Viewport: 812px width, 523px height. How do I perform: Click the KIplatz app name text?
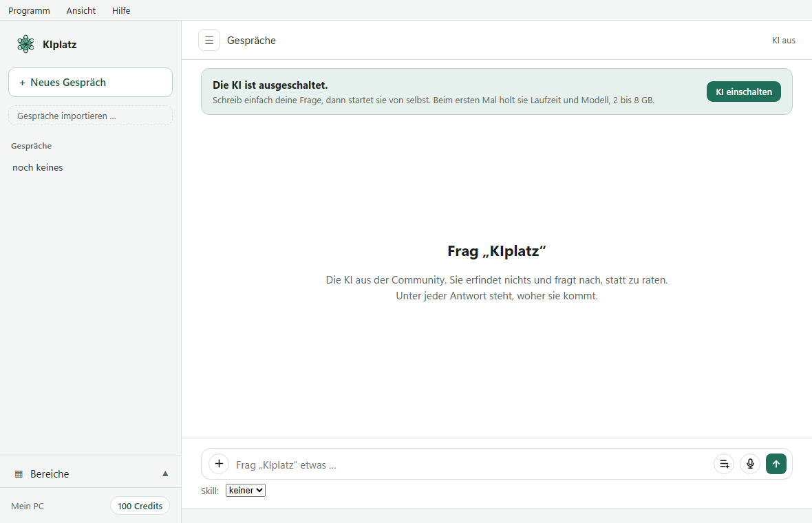[x=60, y=45]
